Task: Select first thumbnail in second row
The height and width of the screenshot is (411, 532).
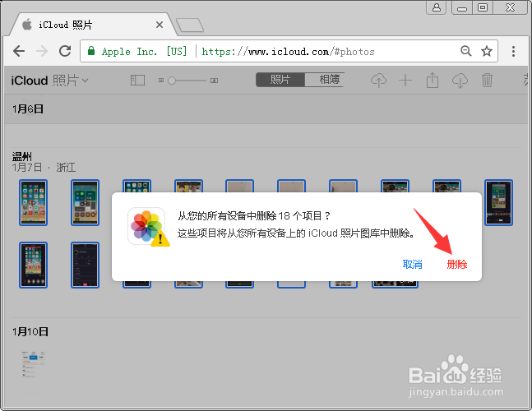Action: (33, 265)
